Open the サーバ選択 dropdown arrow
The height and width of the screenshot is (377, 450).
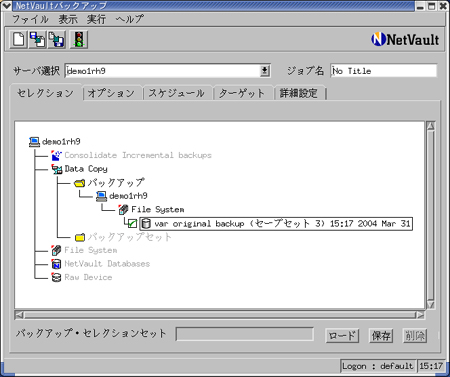click(x=265, y=71)
